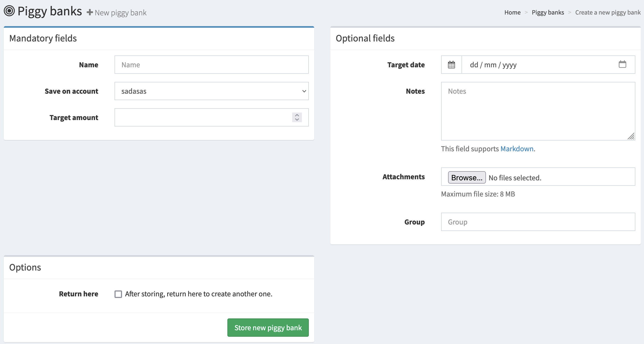Image resolution: width=644 pixels, height=344 pixels.
Task: Enable the Return here checkbox
Action: 118,294
